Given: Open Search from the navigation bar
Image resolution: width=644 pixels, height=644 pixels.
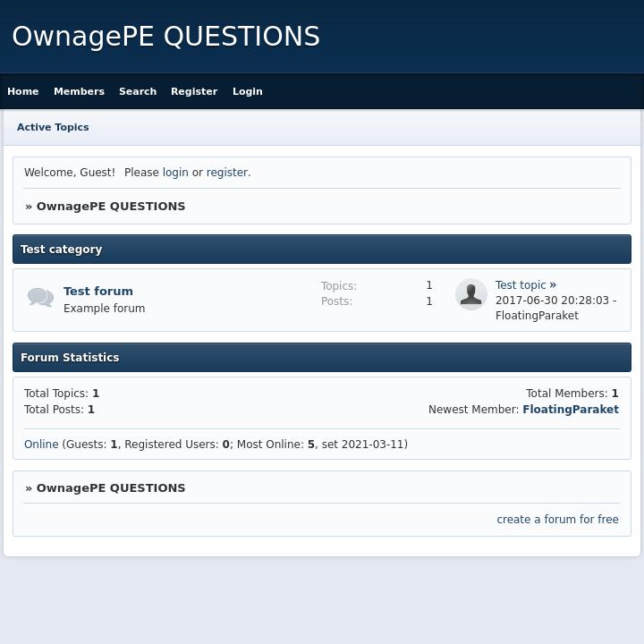Looking at the screenshot, I should pos(138,91).
